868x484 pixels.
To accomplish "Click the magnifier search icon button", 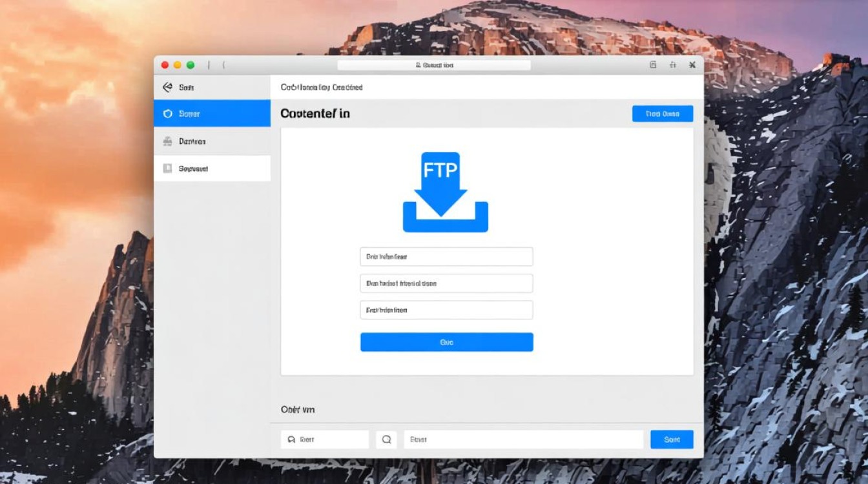I will click(x=386, y=439).
